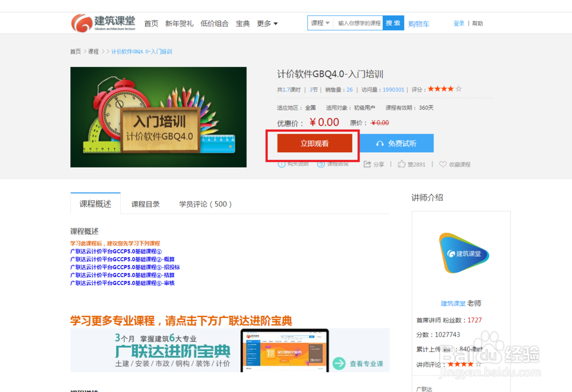Click the 购买说明 info icon

click(281, 164)
